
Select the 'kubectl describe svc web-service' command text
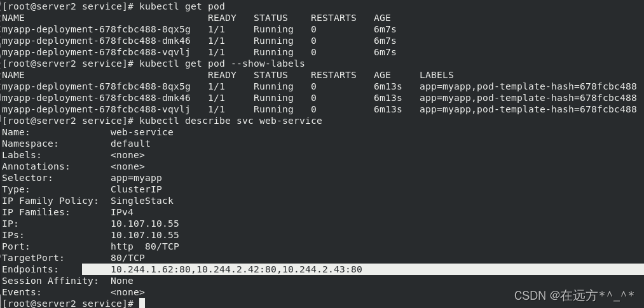click(x=230, y=121)
